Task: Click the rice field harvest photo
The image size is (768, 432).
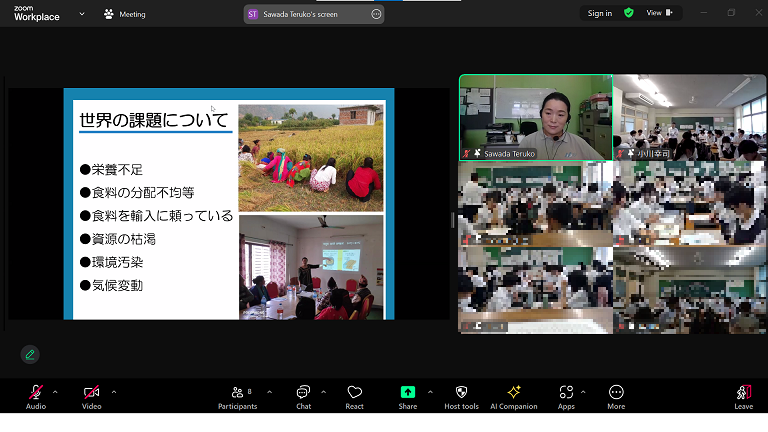Action: coord(311,158)
